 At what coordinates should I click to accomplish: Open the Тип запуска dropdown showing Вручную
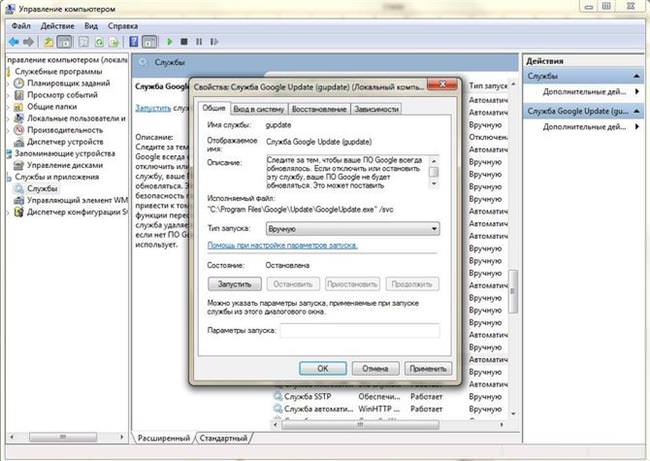point(352,228)
